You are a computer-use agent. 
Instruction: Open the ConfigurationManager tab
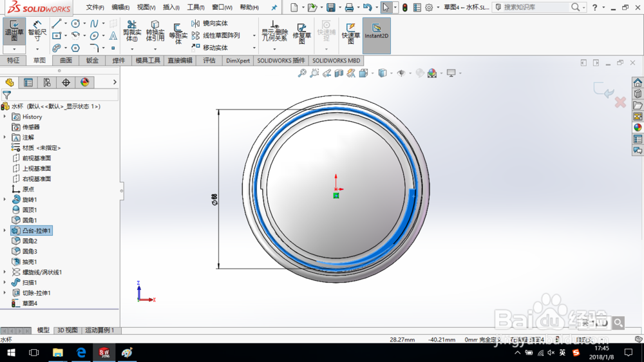pos(47,82)
